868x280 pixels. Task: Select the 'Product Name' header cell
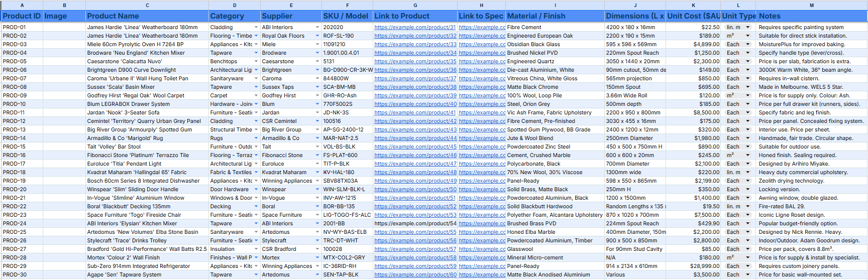(x=147, y=16)
